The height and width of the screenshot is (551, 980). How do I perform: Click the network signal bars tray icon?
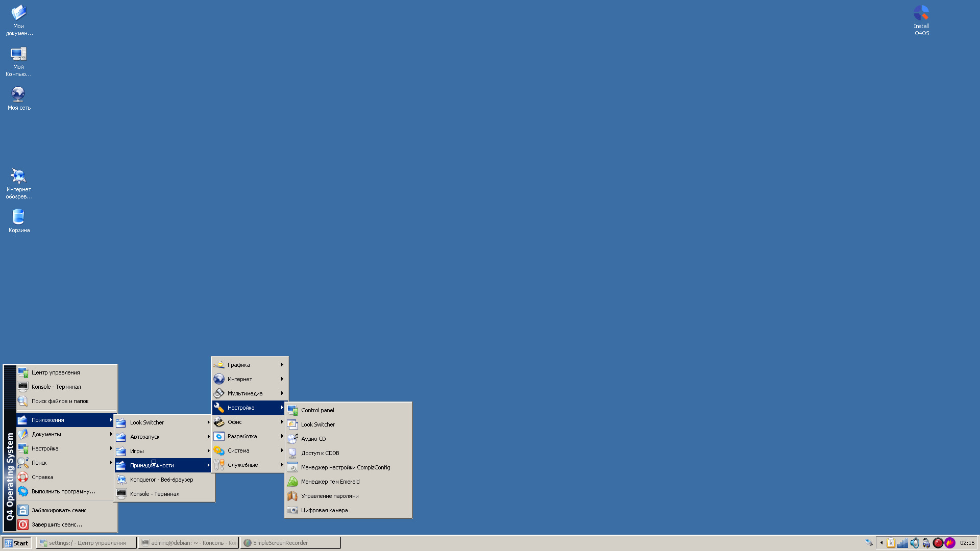coord(902,543)
